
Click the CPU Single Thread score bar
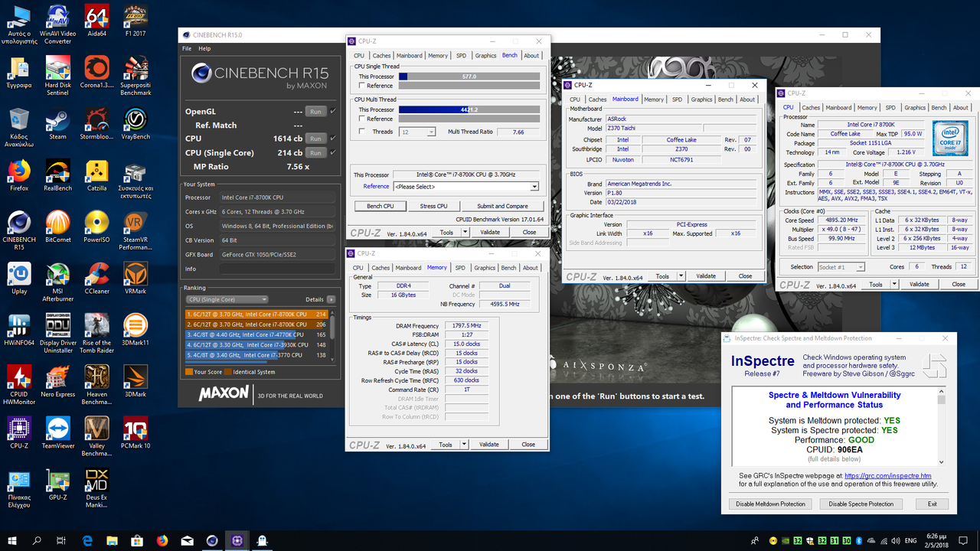pos(469,77)
